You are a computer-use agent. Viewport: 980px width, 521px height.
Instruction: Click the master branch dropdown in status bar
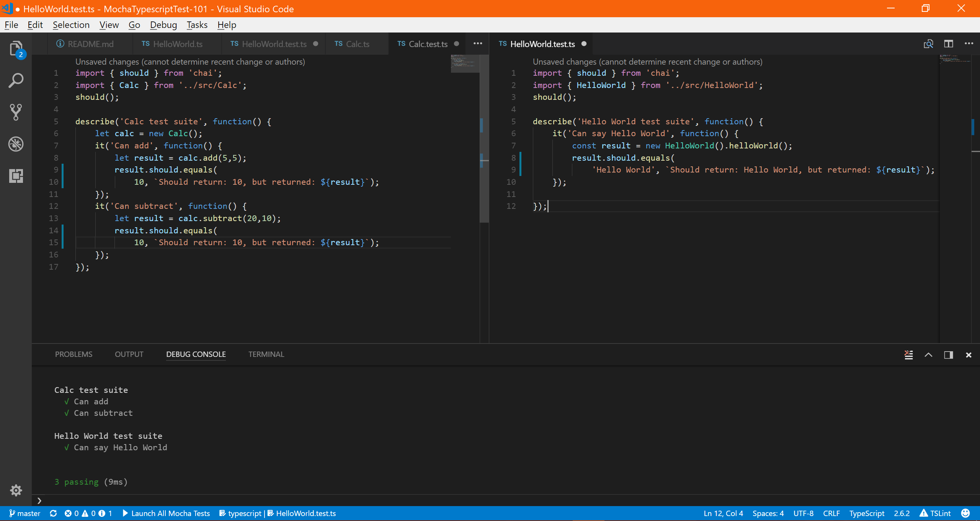click(x=24, y=513)
